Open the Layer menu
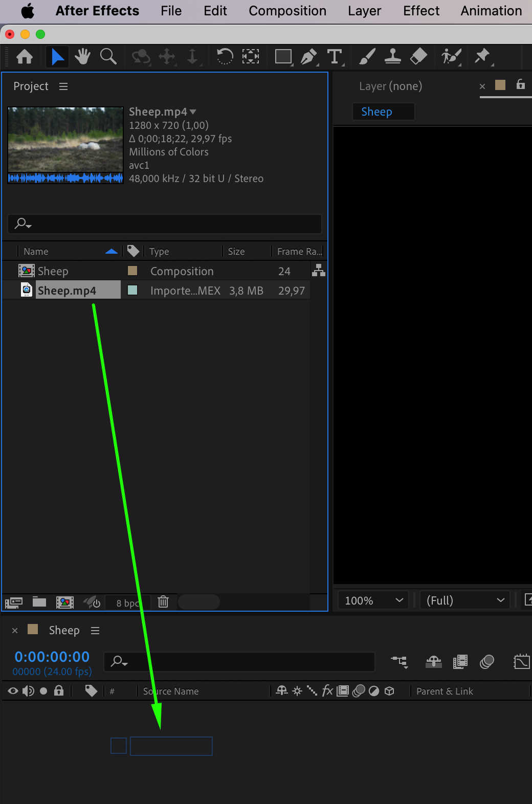This screenshot has height=804, width=532. [364, 11]
